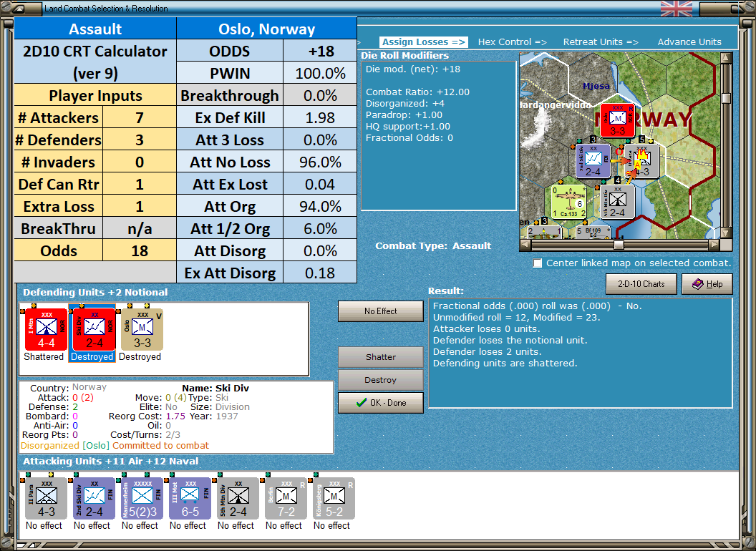Click 'Defending Units +2 Notional' heading
The image size is (756, 551).
[95, 292]
